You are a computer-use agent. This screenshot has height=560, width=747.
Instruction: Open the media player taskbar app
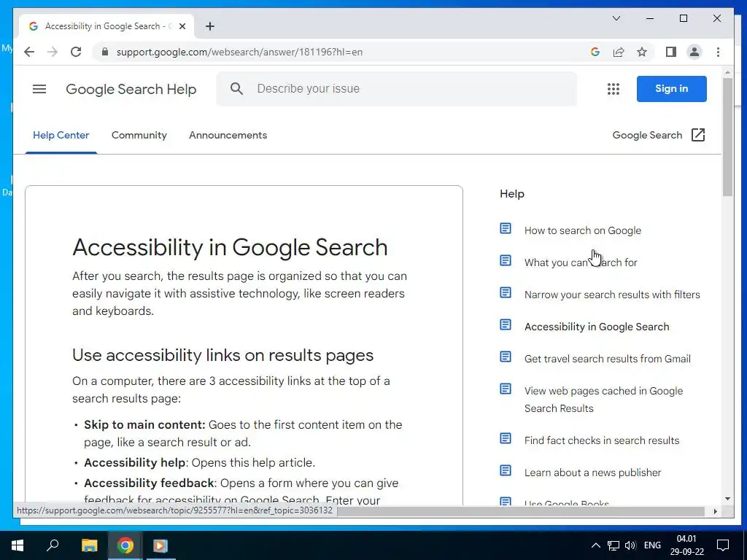[160, 545]
